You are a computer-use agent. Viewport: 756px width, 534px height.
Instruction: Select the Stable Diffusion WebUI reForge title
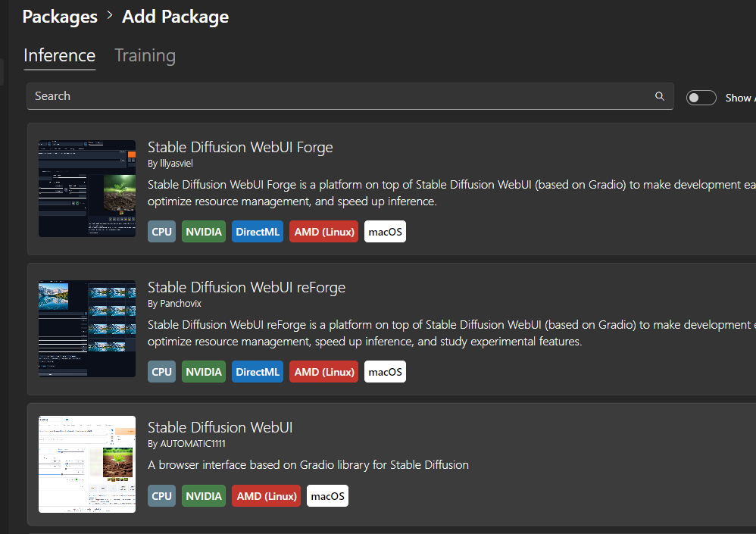point(246,287)
